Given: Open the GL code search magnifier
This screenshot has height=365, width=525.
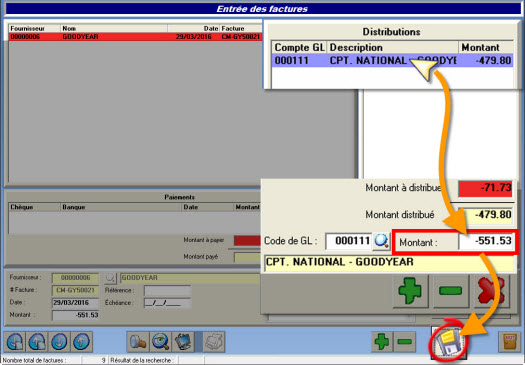Looking at the screenshot, I should point(381,241).
